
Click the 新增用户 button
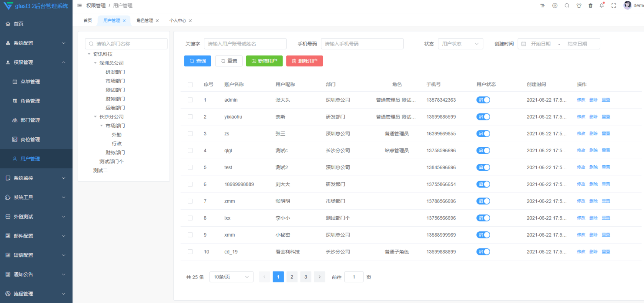tap(264, 61)
